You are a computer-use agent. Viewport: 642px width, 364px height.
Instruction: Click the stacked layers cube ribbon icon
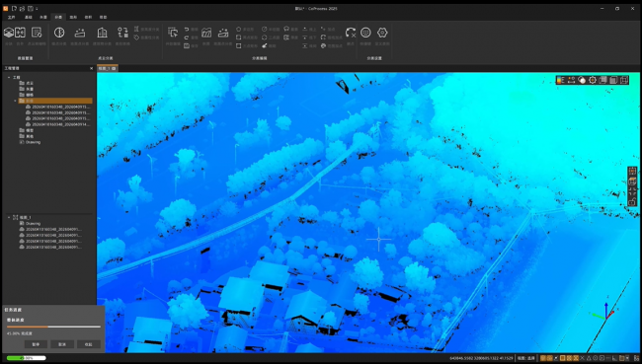point(9,33)
